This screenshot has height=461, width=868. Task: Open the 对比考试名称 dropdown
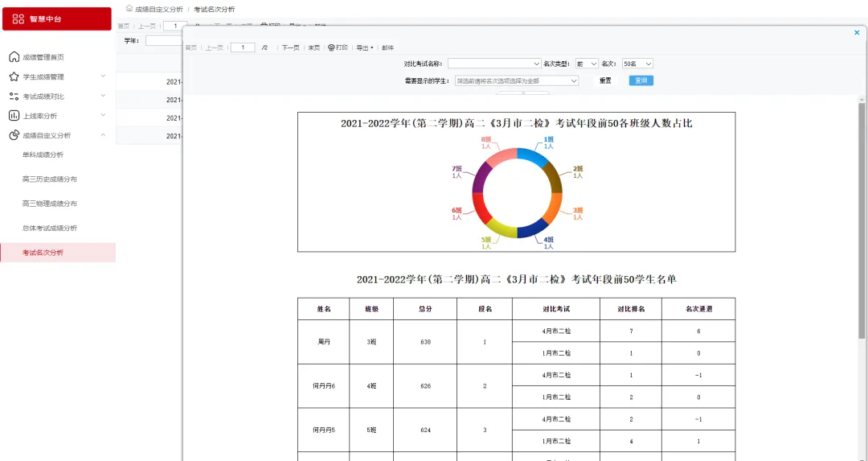click(494, 64)
